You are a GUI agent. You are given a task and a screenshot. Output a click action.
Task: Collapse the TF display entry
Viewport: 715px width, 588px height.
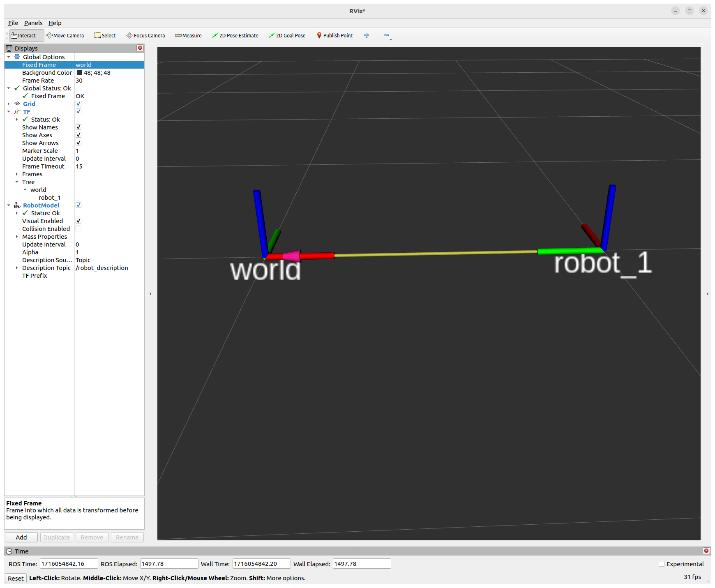[9, 111]
